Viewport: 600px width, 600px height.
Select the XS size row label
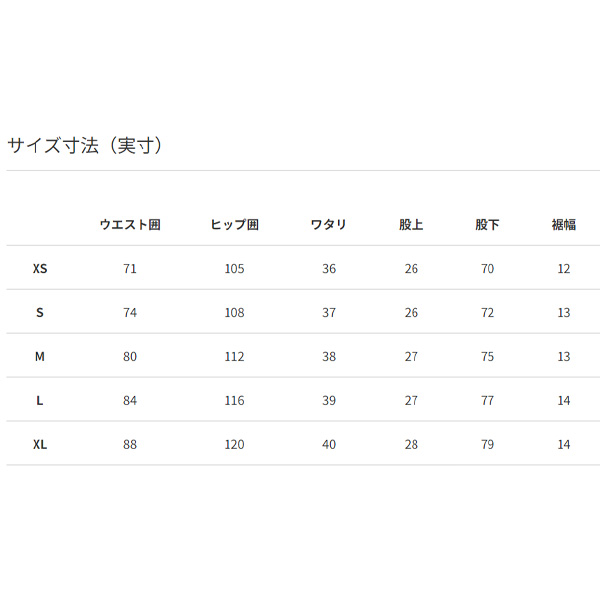(40, 269)
